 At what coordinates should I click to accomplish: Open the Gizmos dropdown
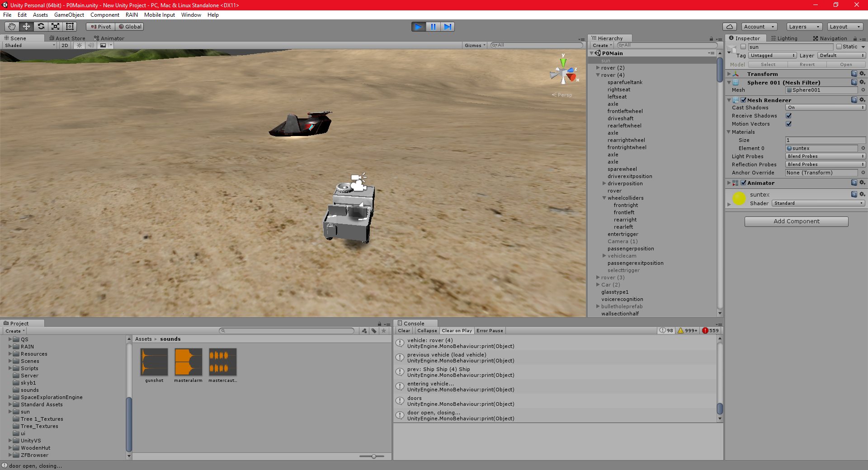[x=475, y=45]
